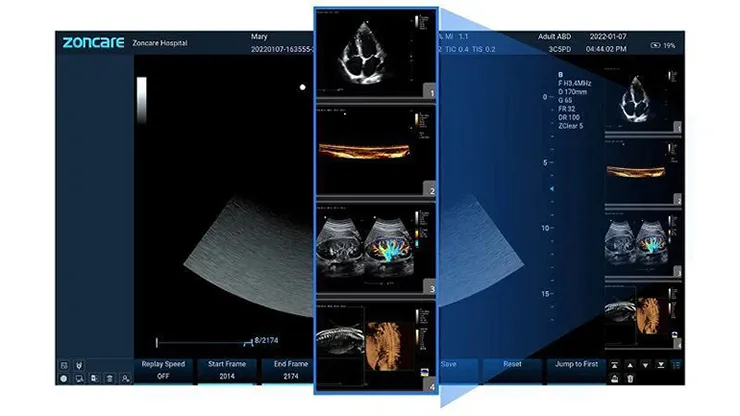740x416 pixels.
Task: Click the scroll-up triangle icon
Action: (632, 365)
